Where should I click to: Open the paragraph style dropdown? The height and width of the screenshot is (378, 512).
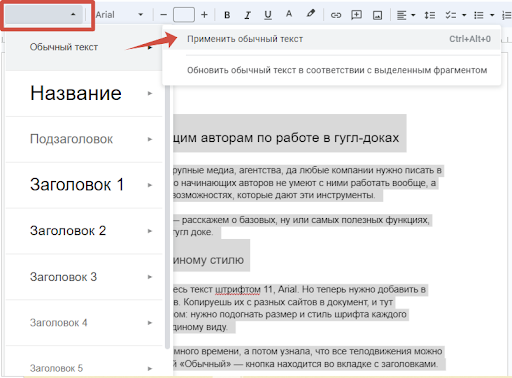pos(44,15)
